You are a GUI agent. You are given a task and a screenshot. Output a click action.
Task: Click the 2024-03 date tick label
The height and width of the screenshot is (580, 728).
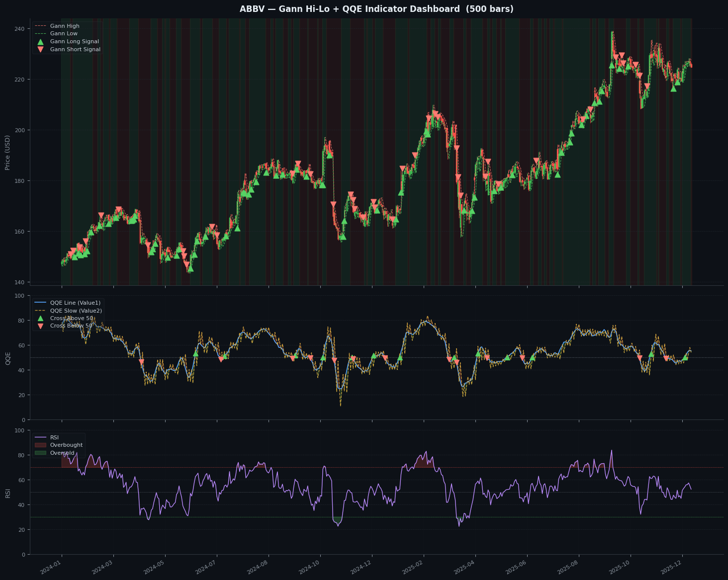(102, 568)
